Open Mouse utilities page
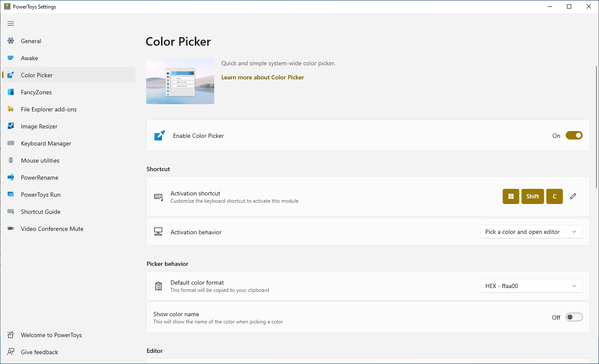599x364 pixels. (x=69, y=160)
